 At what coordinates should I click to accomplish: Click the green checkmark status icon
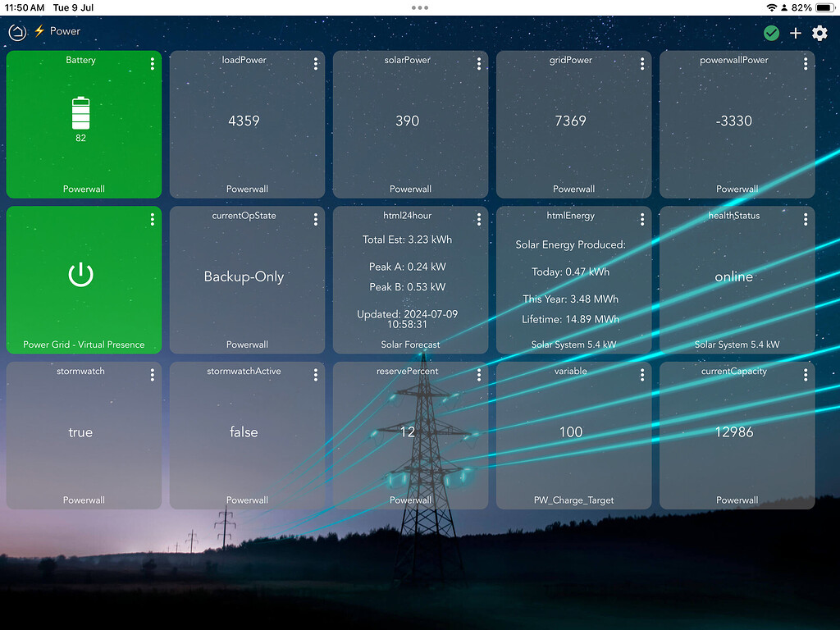point(771,34)
